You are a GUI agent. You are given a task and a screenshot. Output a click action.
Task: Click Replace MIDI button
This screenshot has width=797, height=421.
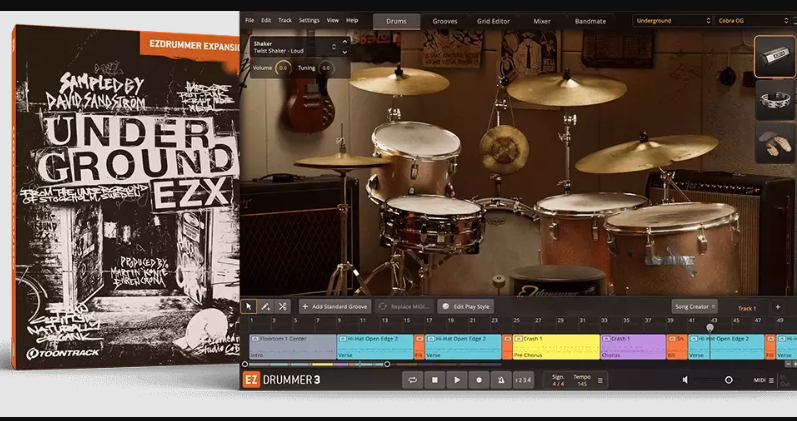(405, 307)
